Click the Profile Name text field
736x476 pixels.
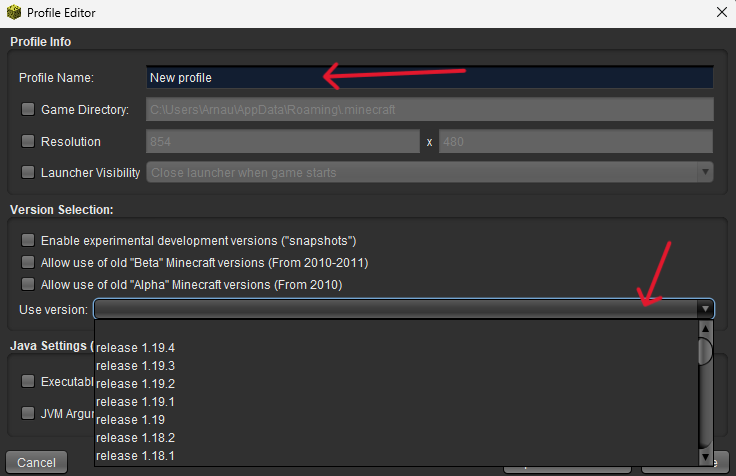tap(430, 77)
